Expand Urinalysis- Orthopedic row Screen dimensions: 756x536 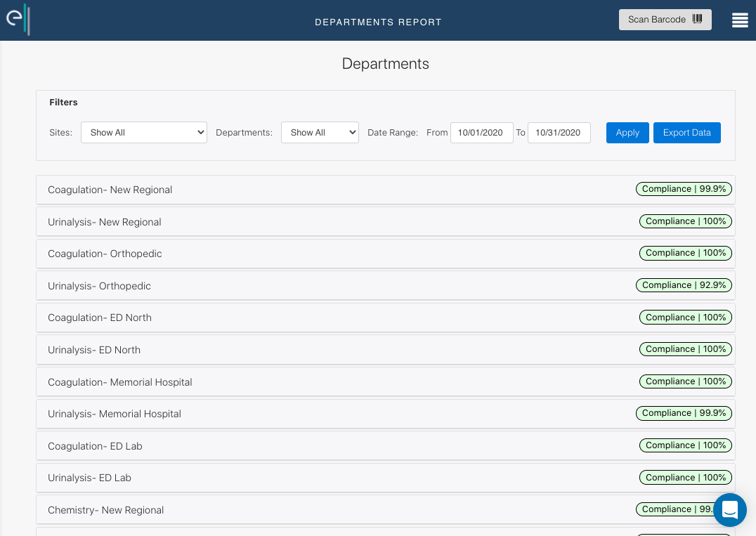pyautogui.click(x=385, y=286)
